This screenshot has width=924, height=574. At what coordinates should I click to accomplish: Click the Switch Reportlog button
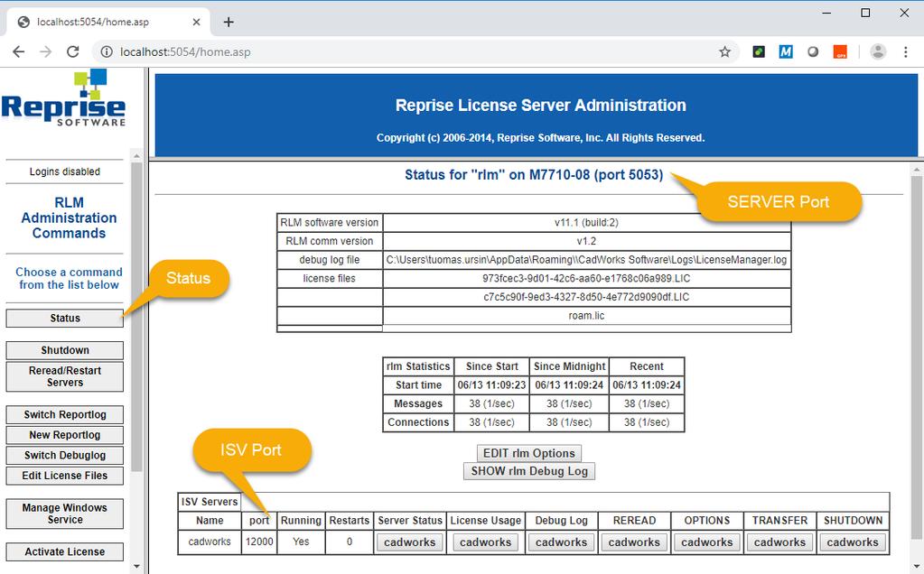tap(65, 414)
